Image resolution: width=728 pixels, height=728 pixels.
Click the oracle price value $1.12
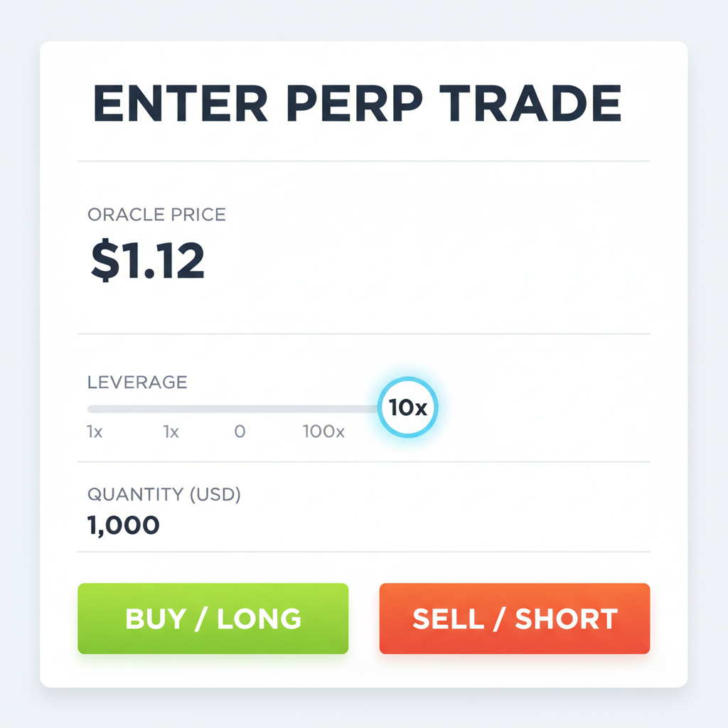[x=146, y=259]
